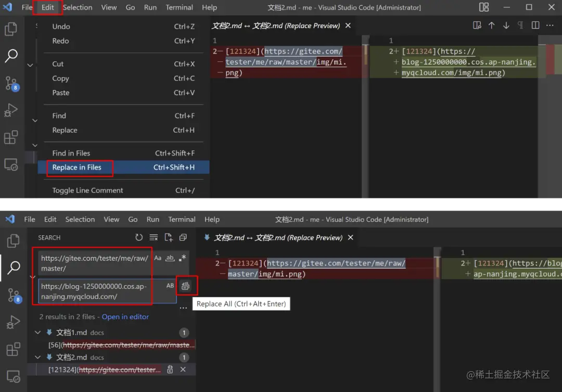Open Edit menu in the Edit-menu window
The image size is (562, 392).
point(47,7)
